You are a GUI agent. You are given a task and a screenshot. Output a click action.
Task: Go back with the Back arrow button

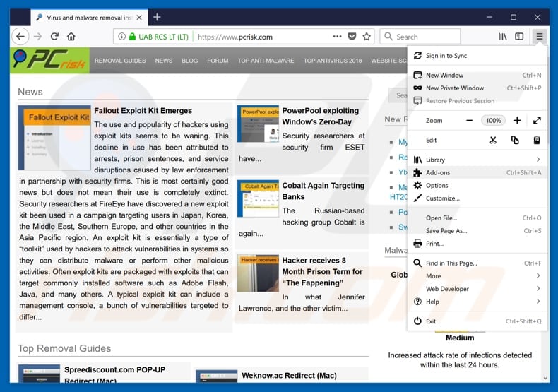coord(20,36)
